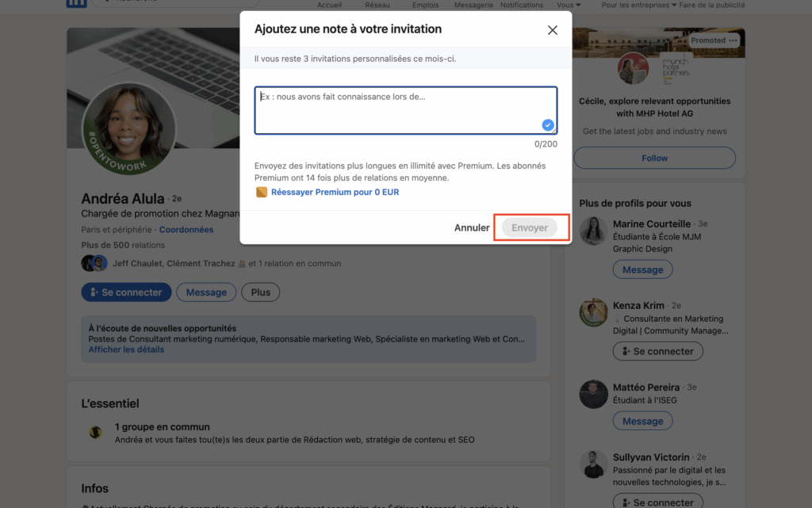Click the LinkedIn logo icon top left
This screenshot has width=812, height=508.
click(x=76, y=3)
